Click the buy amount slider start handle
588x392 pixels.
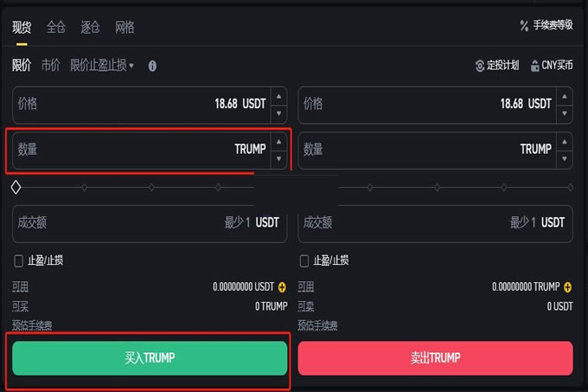tap(16, 187)
